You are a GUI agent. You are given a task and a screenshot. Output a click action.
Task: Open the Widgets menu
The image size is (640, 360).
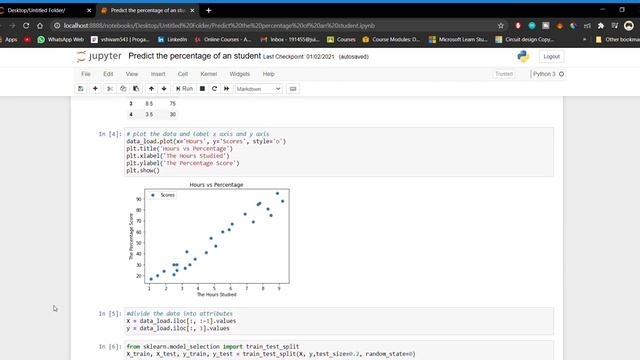point(240,74)
